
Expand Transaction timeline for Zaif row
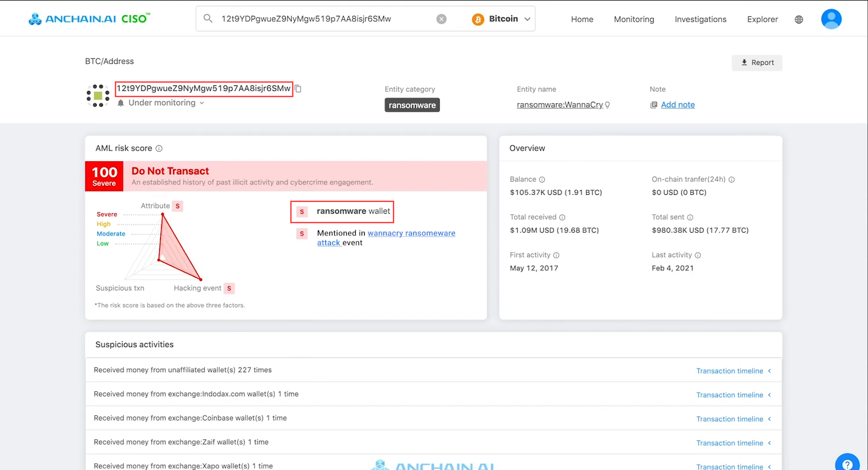(733, 443)
